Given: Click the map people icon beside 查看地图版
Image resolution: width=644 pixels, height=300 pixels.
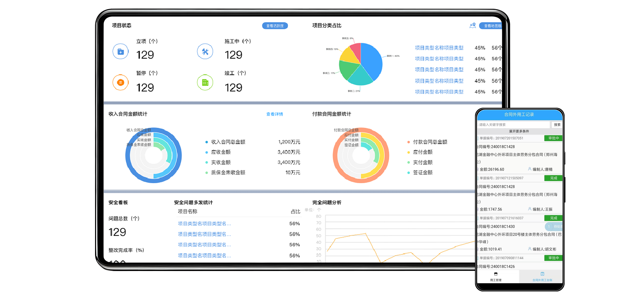Looking at the screenshot, I should pyautogui.click(x=472, y=26).
